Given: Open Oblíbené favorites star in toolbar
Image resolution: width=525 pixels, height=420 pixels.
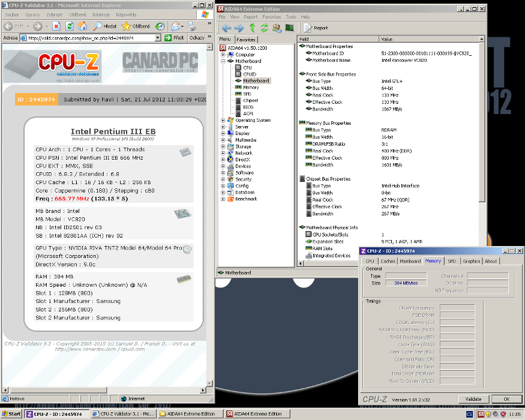Looking at the screenshot, I should (x=136, y=26).
